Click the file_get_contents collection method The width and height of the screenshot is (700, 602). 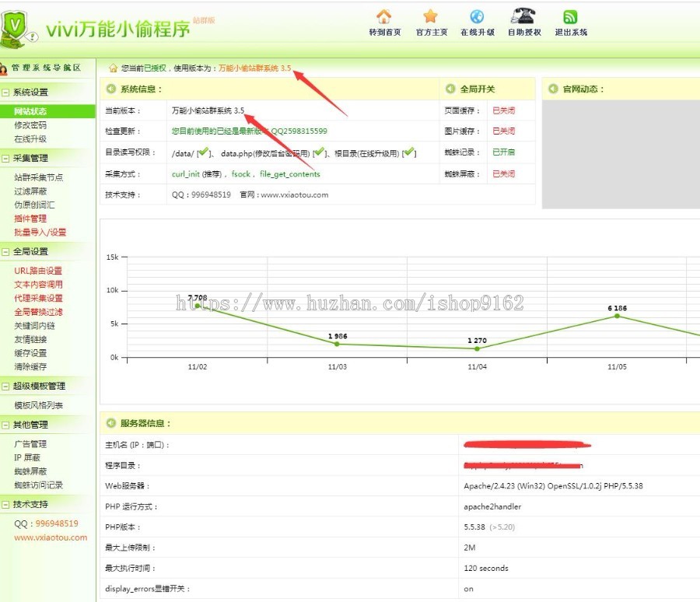[x=290, y=174]
